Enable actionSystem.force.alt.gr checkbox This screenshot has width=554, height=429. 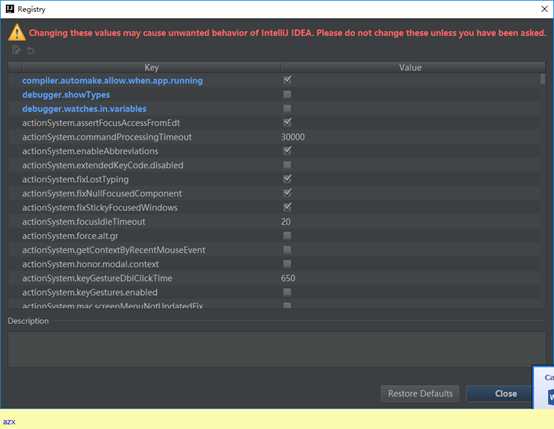click(287, 236)
